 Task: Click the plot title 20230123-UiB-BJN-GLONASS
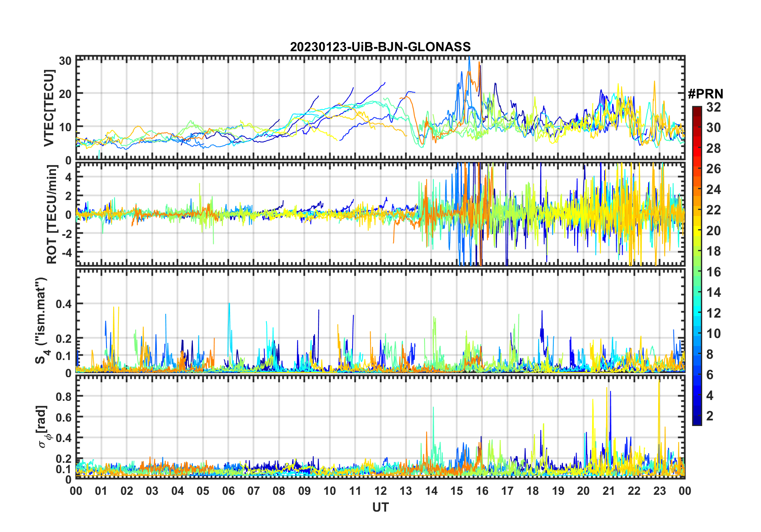380,47
